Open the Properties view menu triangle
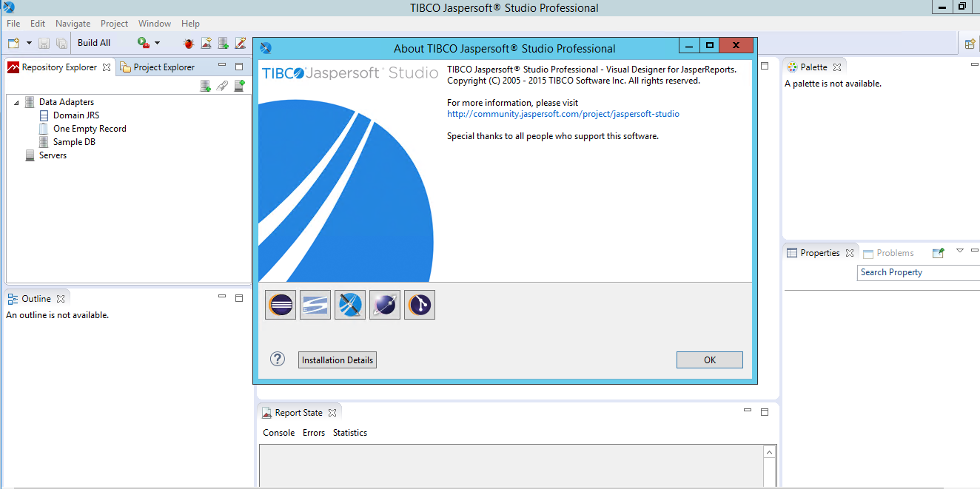Image resolution: width=980 pixels, height=489 pixels. 960,252
